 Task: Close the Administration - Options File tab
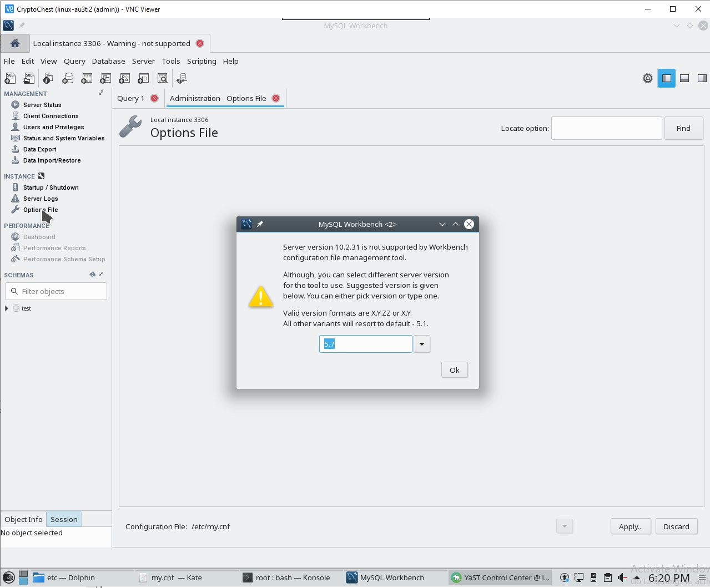[276, 98]
